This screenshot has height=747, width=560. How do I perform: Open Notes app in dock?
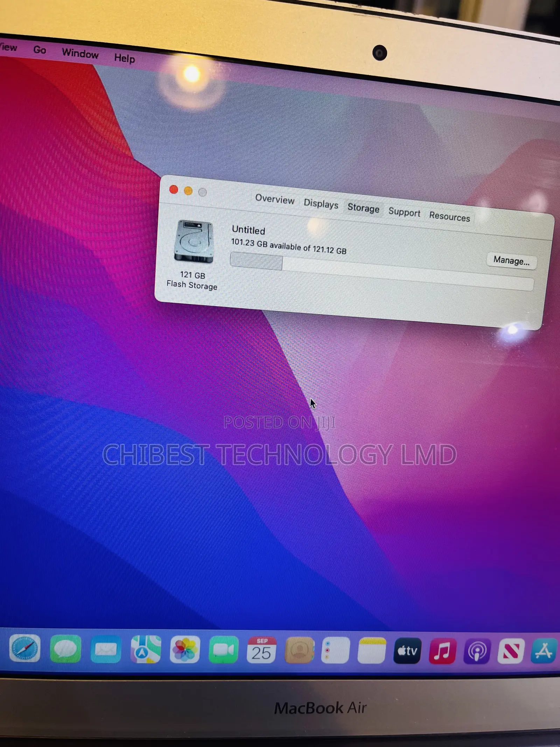coord(372,650)
